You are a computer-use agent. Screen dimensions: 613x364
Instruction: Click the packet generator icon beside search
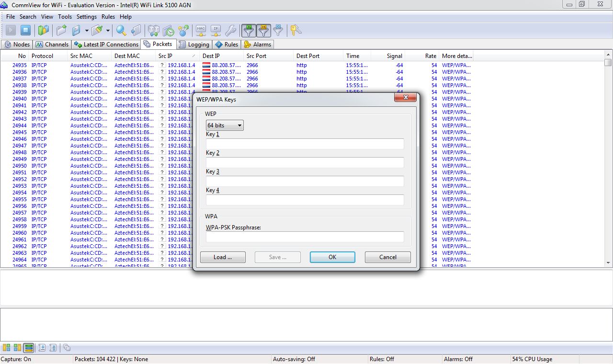click(136, 31)
